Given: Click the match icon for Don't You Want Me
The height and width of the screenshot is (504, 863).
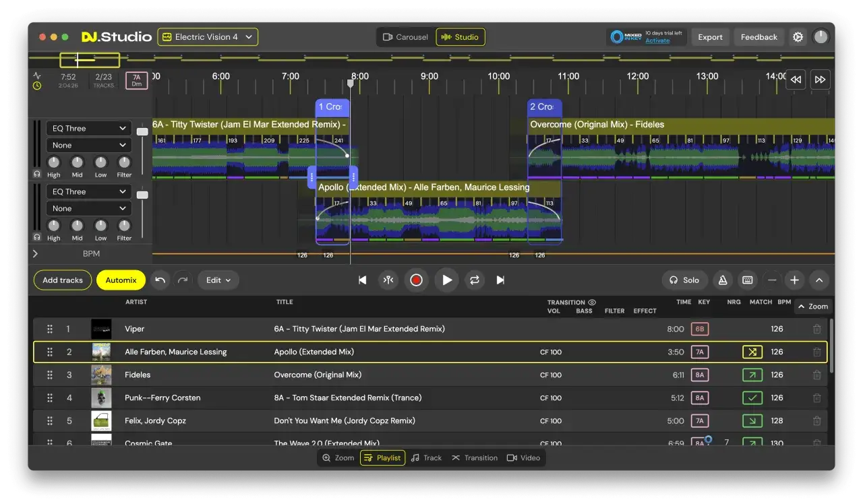Looking at the screenshot, I should 752,420.
